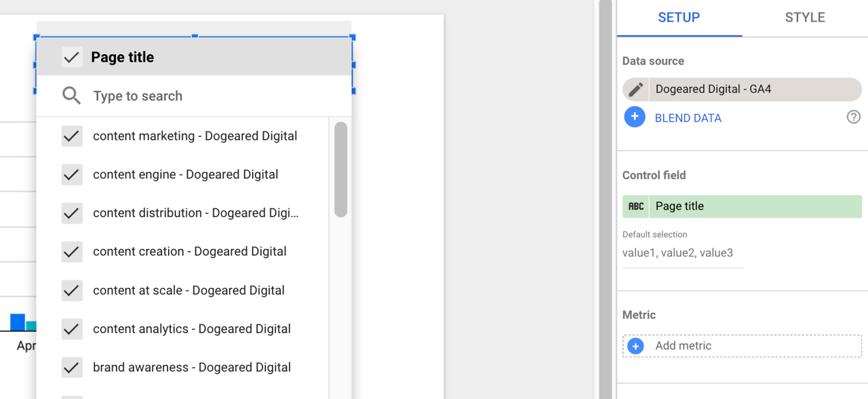Viewport: 868px width, 399px height.
Task: Deselect brand awareness - Dogeared Digital
Action: [71, 367]
